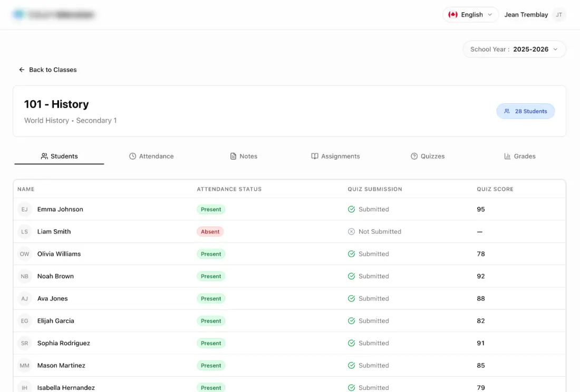Click the 101 - History class title
The height and width of the screenshot is (392, 580).
tap(56, 104)
